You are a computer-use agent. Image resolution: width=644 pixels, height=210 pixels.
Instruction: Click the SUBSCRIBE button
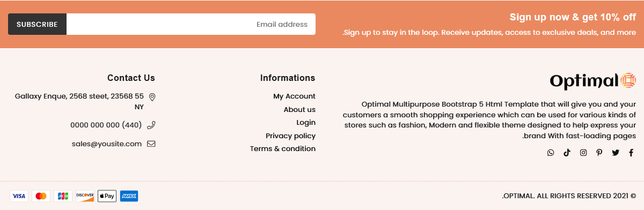[37, 24]
